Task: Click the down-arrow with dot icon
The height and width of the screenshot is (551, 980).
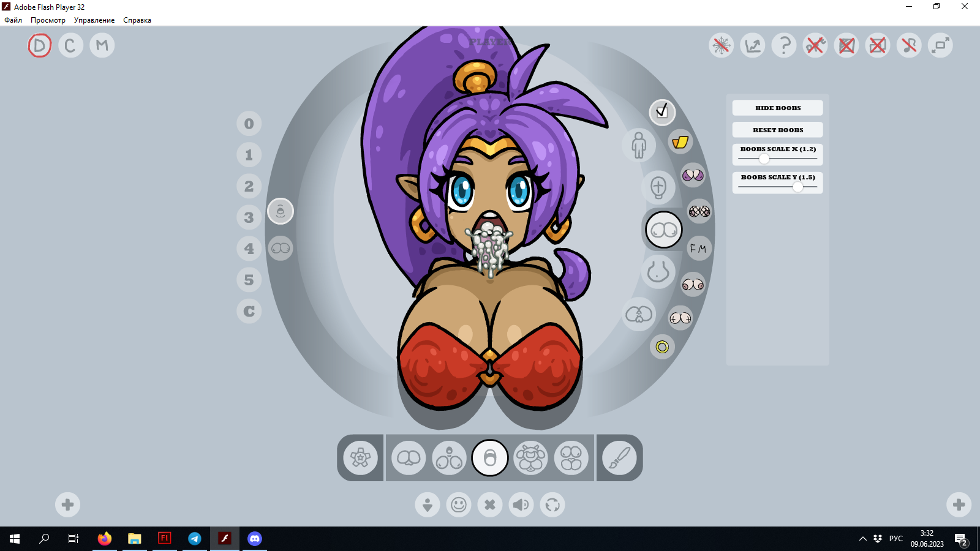Action: coord(428,504)
